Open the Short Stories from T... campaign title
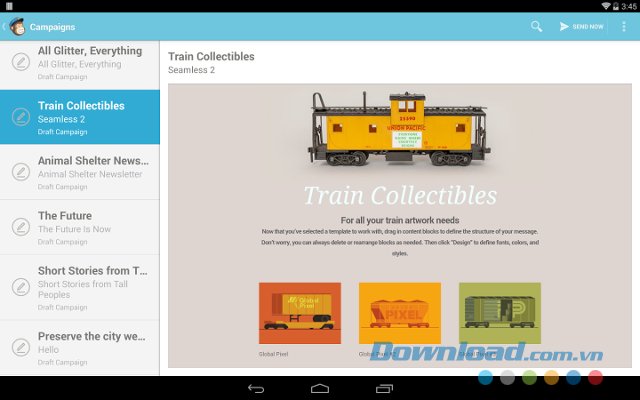The height and width of the screenshot is (400, 640). pyautogui.click(x=93, y=271)
